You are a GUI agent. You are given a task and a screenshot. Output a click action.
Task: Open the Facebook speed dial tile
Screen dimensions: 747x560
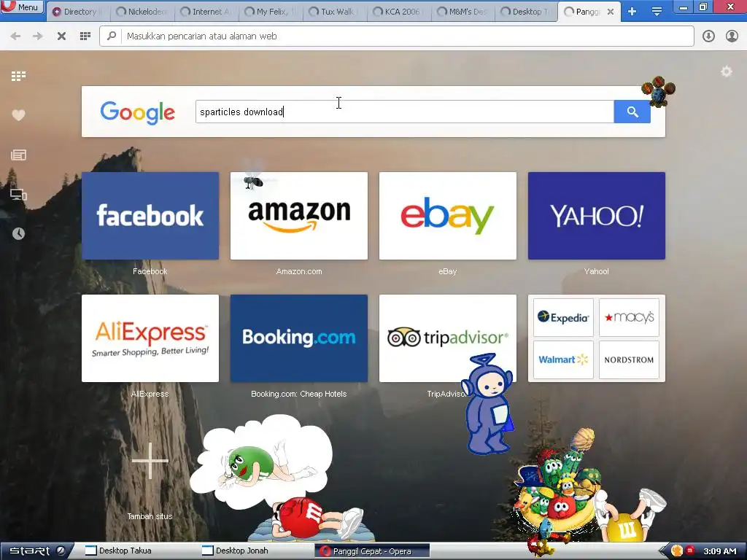(150, 216)
